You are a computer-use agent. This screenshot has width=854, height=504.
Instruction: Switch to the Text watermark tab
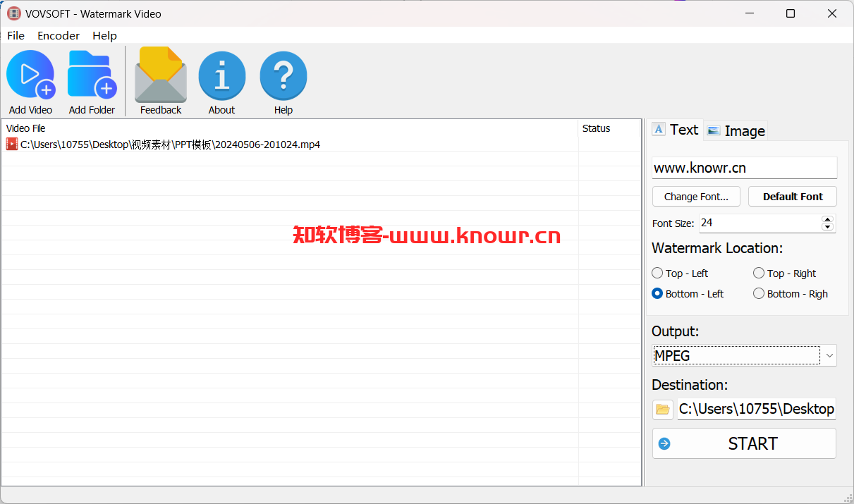(676, 130)
